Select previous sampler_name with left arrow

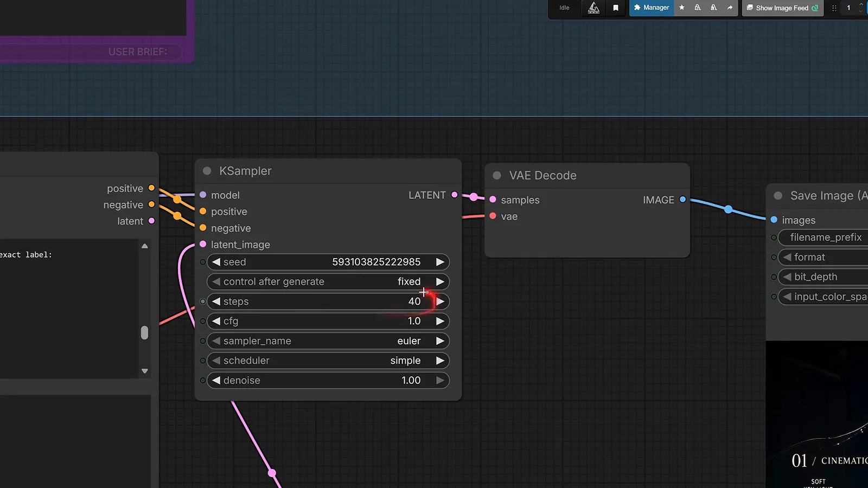coord(216,341)
